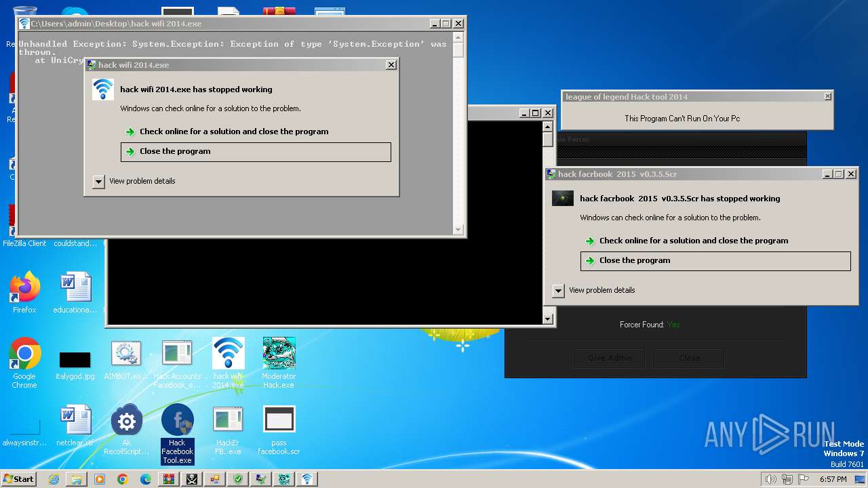Close league of legend Hack tool message
This screenshot has height=488, width=868.
click(x=827, y=97)
